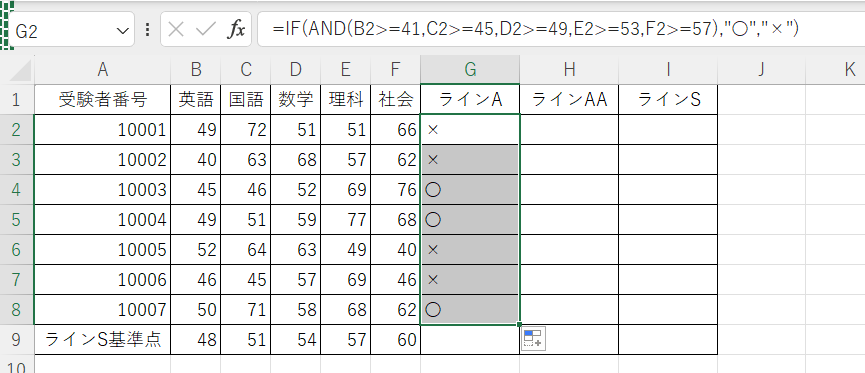865x373 pixels.
Task: Select row 1 header
Action: [x=17, y=99]
